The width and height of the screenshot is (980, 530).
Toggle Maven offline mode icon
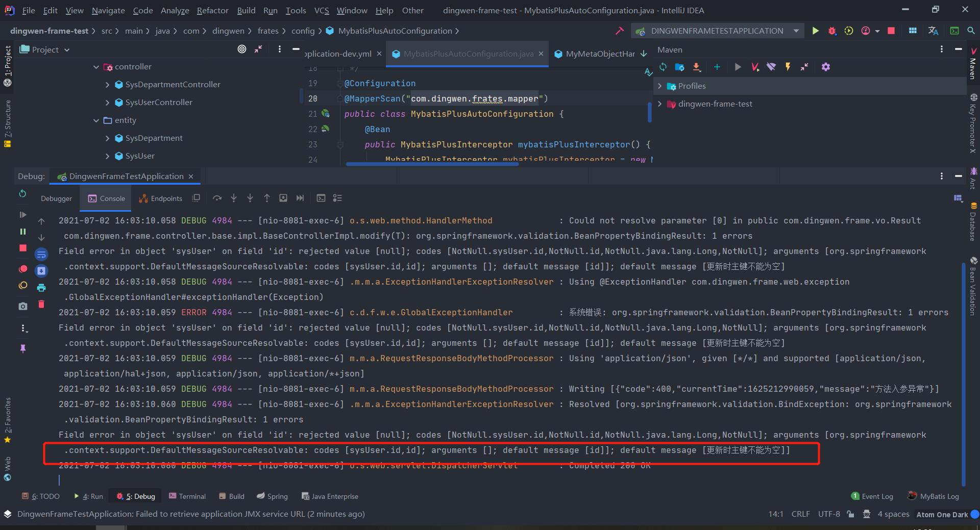771,67
